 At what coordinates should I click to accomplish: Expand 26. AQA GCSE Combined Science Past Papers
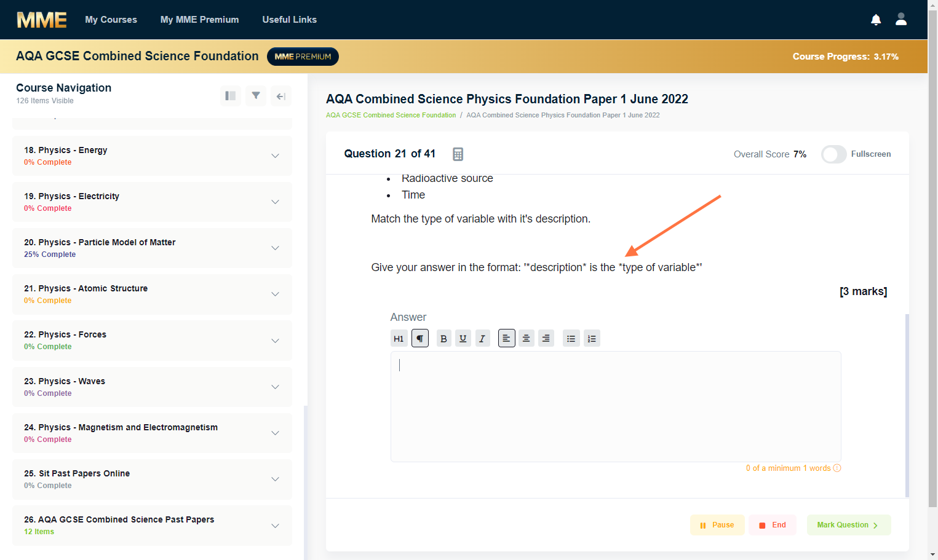click(x=153, y=526)
